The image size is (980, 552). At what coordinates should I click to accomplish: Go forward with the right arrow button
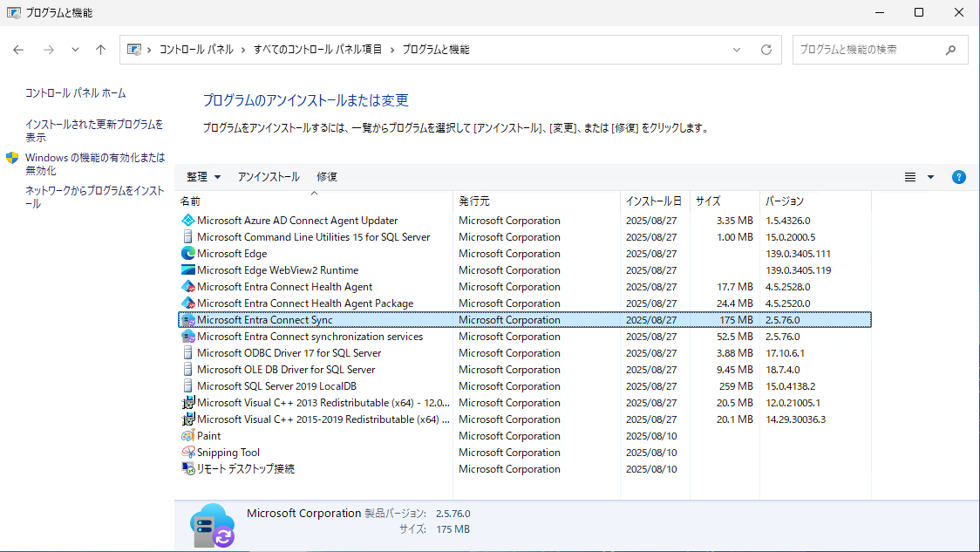[48, 50]
